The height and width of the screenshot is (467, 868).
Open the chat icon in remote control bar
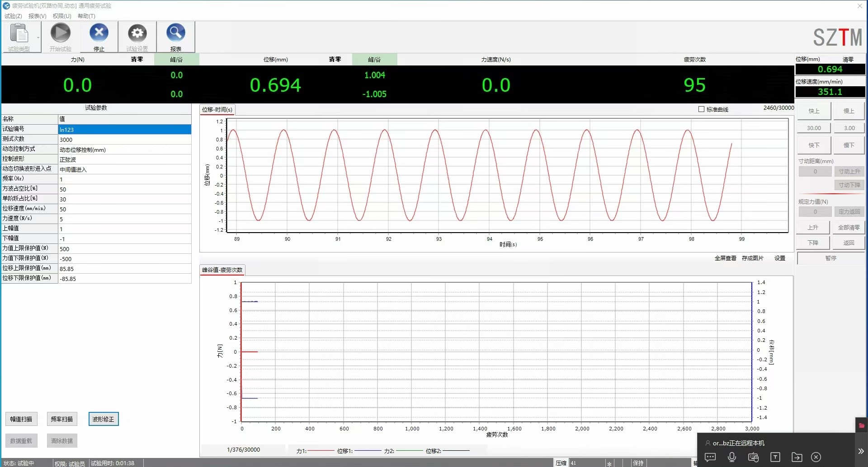coord(710,457)
